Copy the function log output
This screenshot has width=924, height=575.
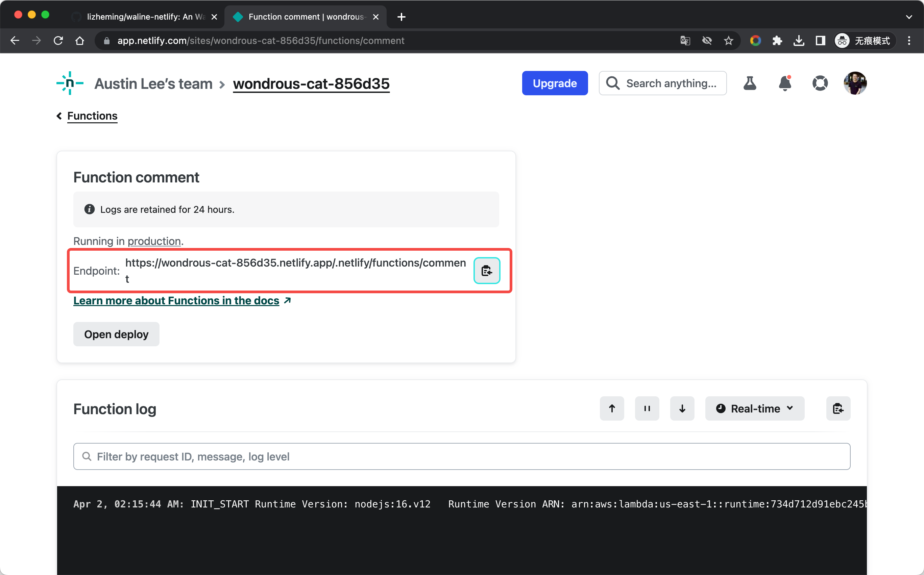(838, 408)
